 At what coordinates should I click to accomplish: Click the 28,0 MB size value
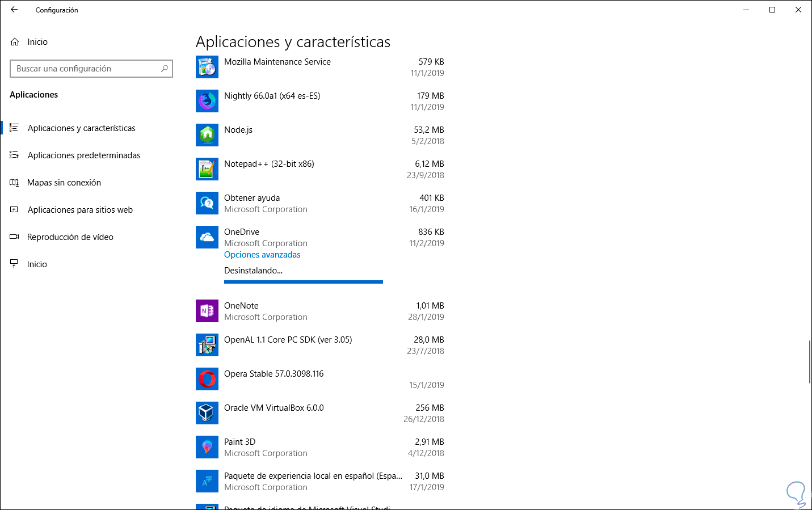point(429,340)
